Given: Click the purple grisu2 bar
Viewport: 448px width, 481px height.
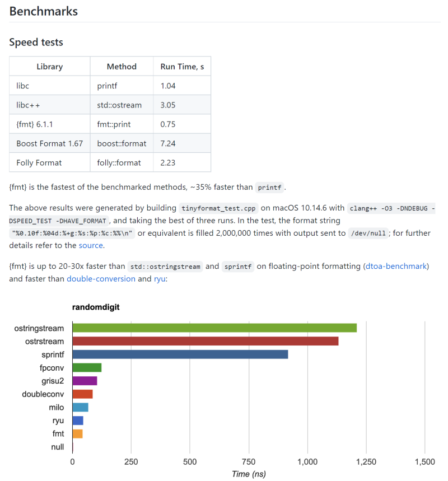Looking at the screenshot, I should pyautogui.click(x=85, y=381).
